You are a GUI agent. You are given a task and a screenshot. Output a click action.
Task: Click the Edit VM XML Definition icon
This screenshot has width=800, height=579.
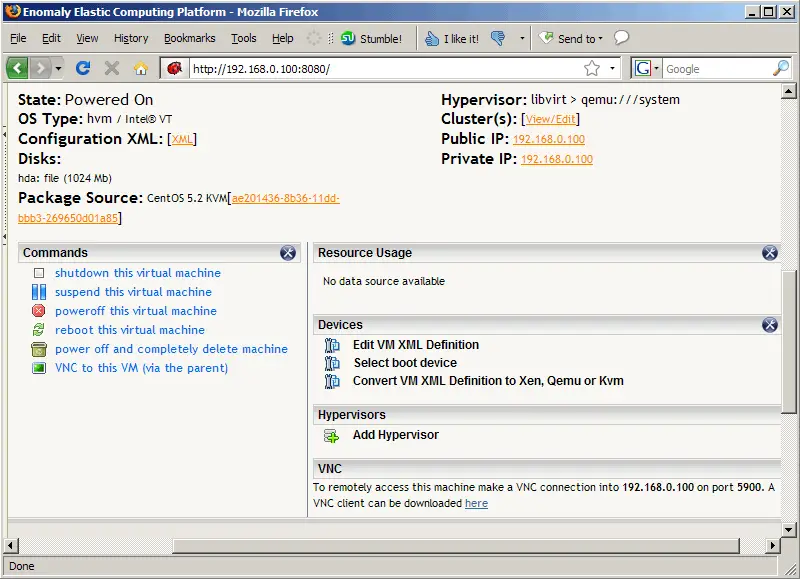click(332, 345)
